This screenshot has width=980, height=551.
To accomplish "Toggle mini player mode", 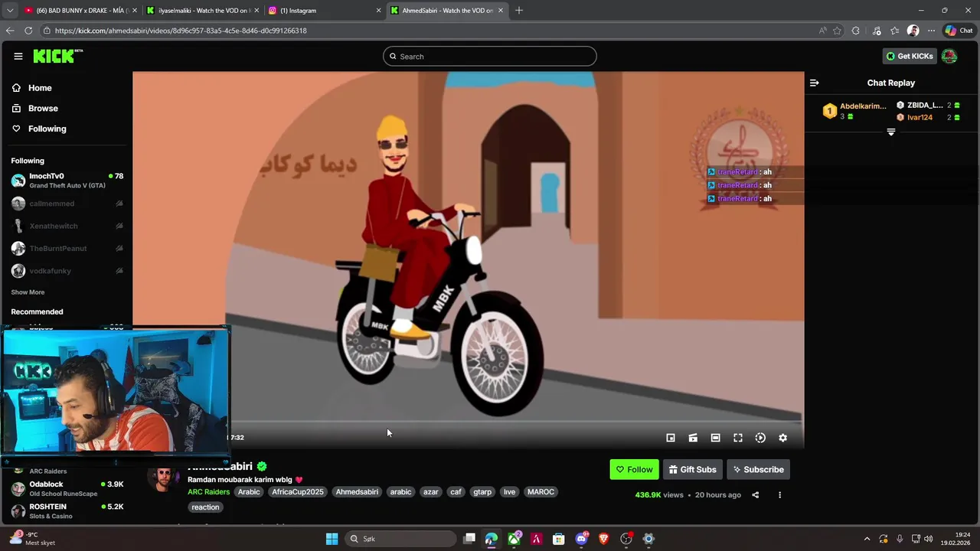I will click(671, 438).
